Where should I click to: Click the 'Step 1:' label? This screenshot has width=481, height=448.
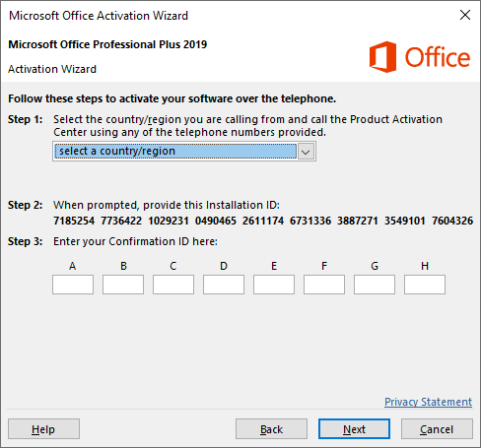(x=26, y=119)
